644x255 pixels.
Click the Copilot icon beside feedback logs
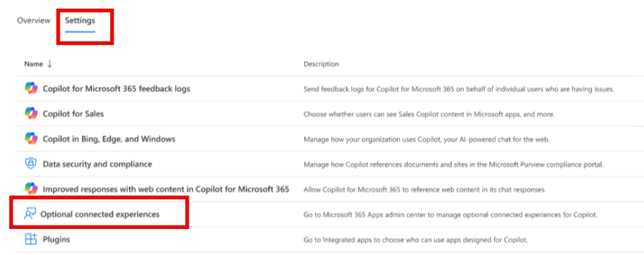click(x=31, y=89)
